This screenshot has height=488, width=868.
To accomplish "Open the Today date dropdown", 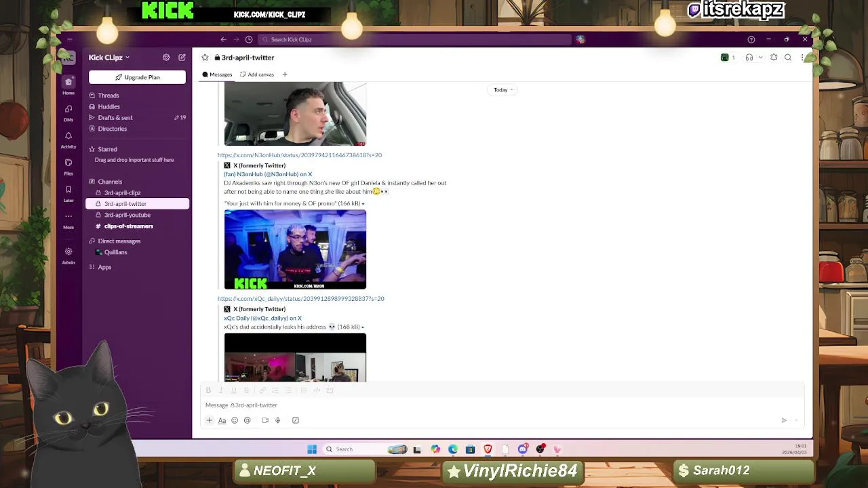I will point(502,89).
